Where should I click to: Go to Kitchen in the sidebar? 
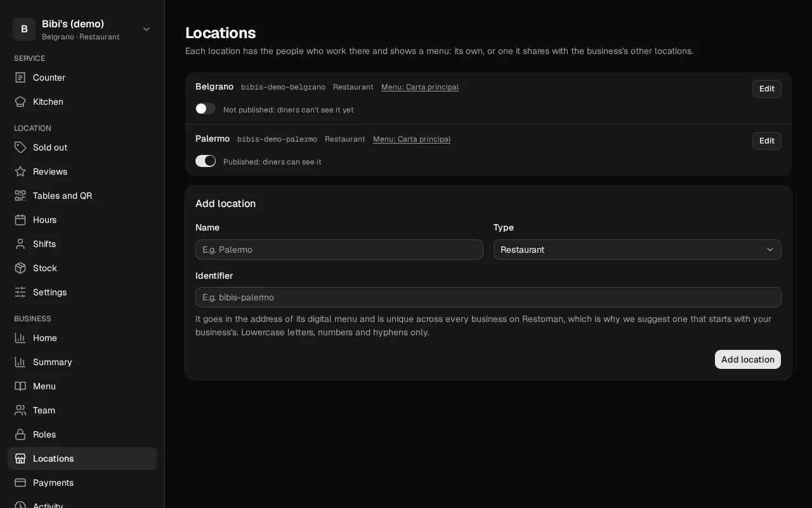pos(82,102)
